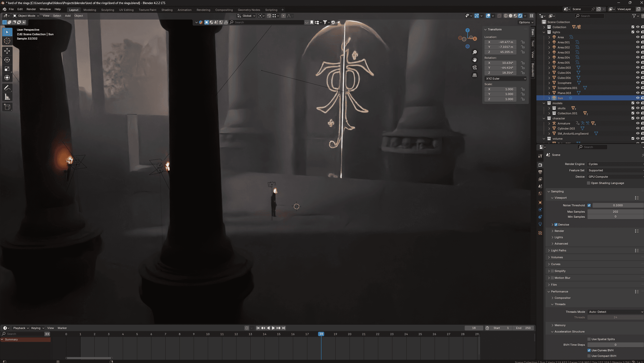This screenshot has height=363, width=644.
Task: Open the Output properties tab icon
Action: coord(540,172)
